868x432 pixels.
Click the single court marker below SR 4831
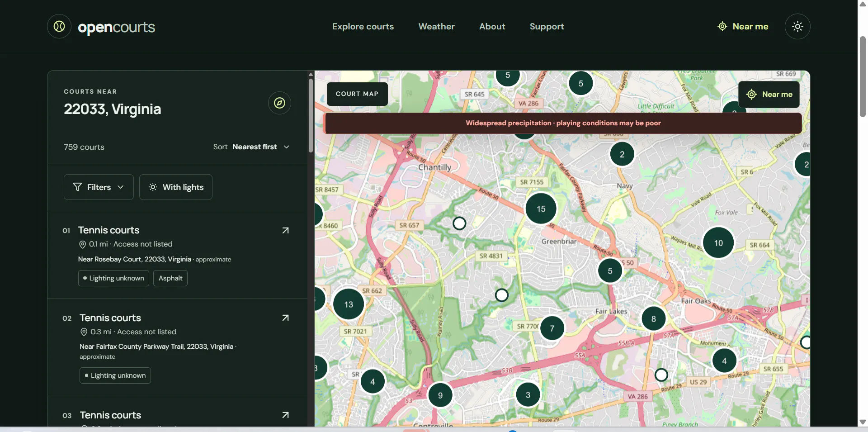click(502, 295)
